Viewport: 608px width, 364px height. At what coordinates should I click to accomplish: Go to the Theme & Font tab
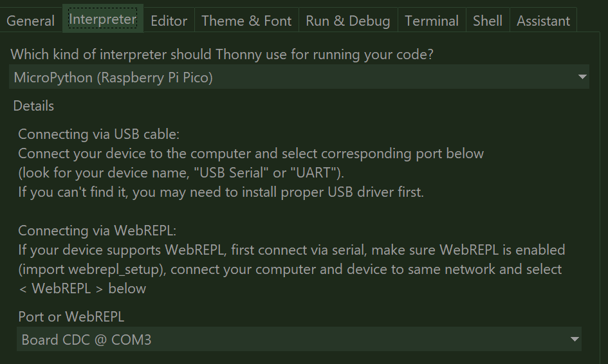246,21
